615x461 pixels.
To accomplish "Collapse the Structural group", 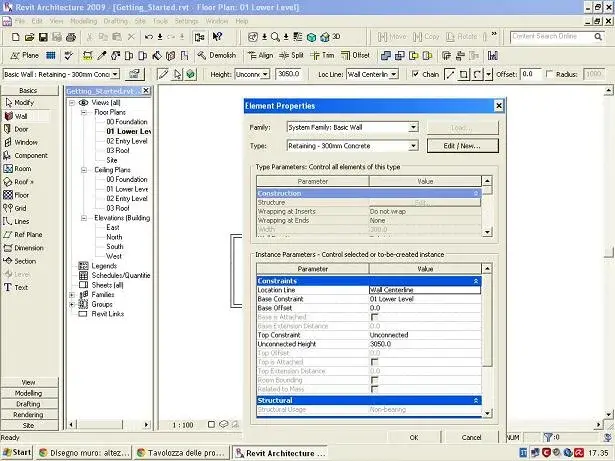I will tap(476, 401).
